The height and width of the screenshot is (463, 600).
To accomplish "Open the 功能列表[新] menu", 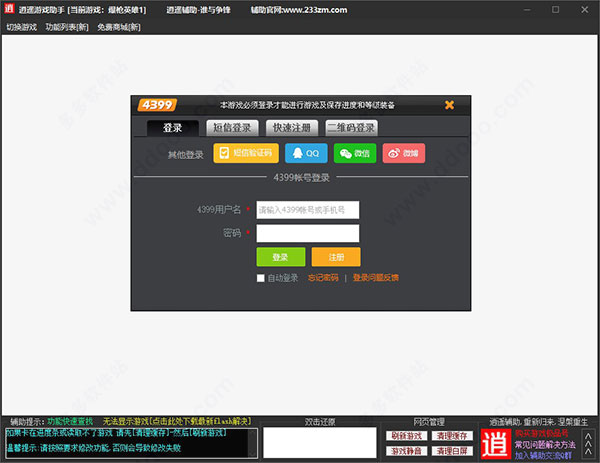I will (67, 27).
